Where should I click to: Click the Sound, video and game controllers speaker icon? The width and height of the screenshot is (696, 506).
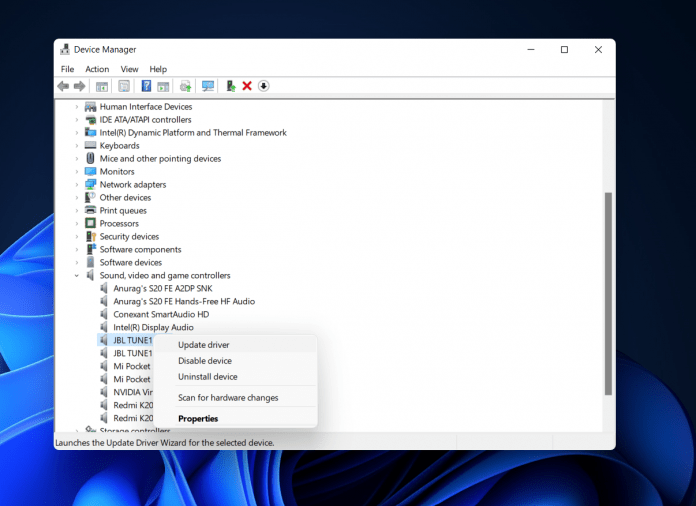[x=91, y=275]
